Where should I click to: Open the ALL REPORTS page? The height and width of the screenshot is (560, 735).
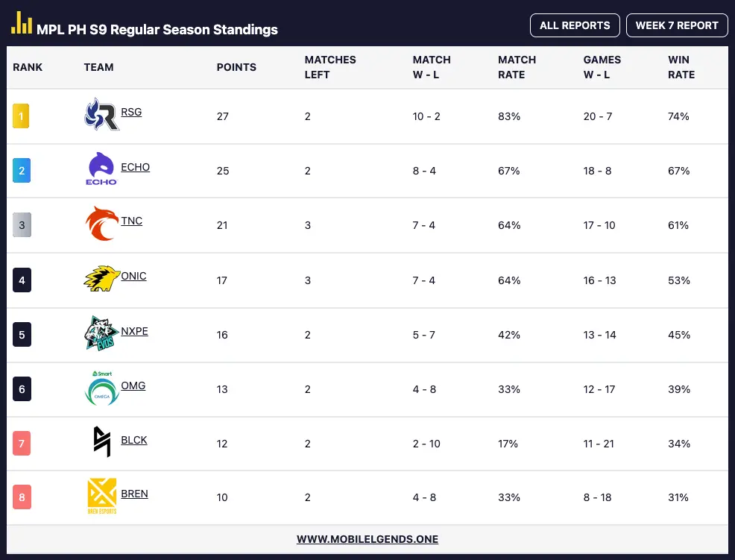575,25
